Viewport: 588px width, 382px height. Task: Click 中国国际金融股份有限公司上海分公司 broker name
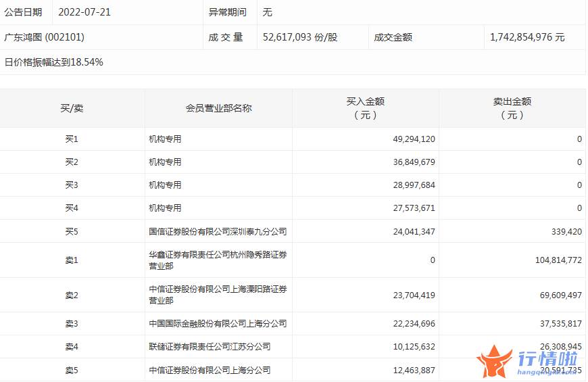click(x=218, y=323)
